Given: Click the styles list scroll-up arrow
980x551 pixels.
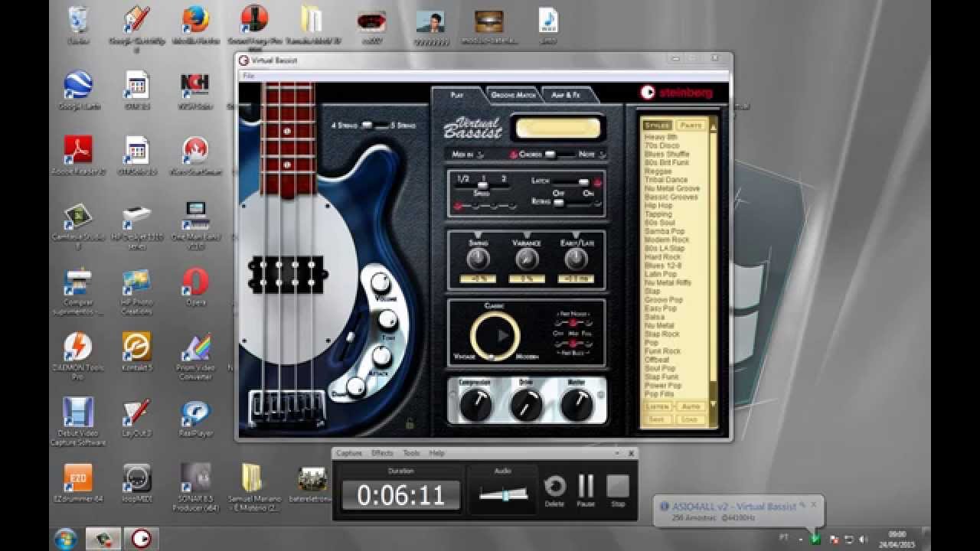Looking at the screenshot, I should pyautogui.click(x=714, y=127).
